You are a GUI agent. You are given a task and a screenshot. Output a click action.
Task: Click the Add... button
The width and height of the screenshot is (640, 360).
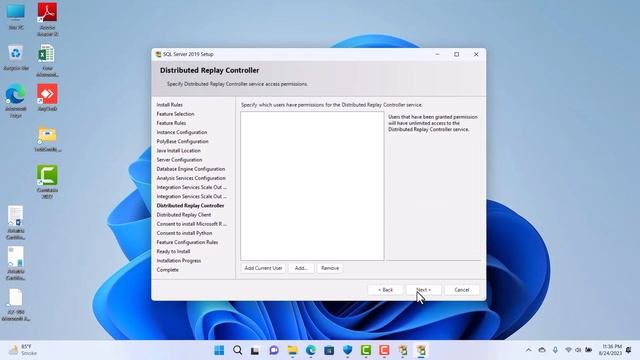pyautogui.click(x=301, y=268)
